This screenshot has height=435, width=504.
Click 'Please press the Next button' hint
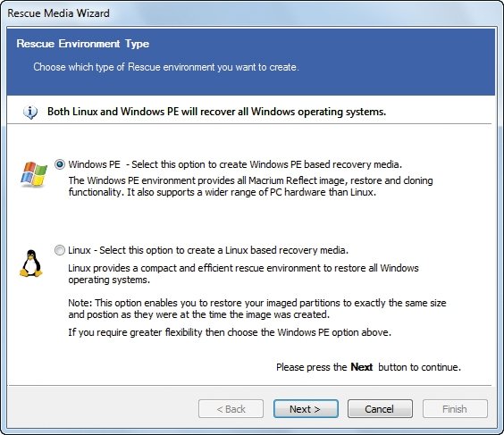click(368, 367)
